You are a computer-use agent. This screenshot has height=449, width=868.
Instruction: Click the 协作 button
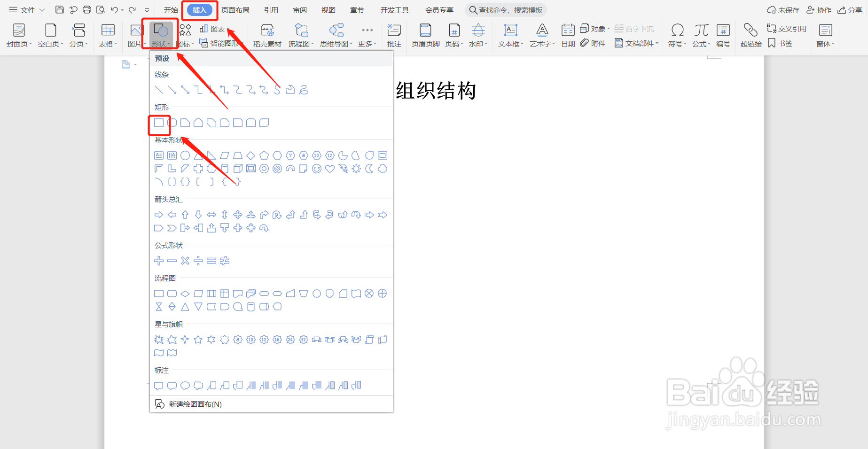pos(819,10)
